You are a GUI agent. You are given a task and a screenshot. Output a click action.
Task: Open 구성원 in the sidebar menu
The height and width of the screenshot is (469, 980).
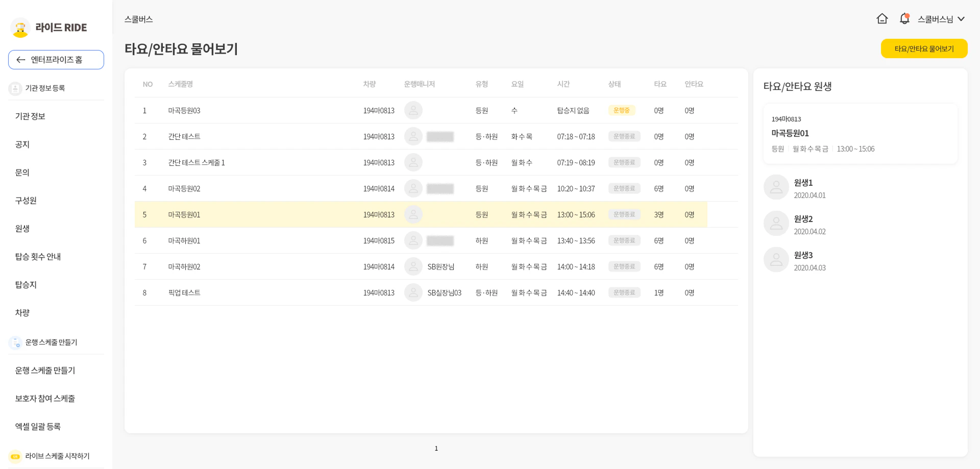point(26,201)
